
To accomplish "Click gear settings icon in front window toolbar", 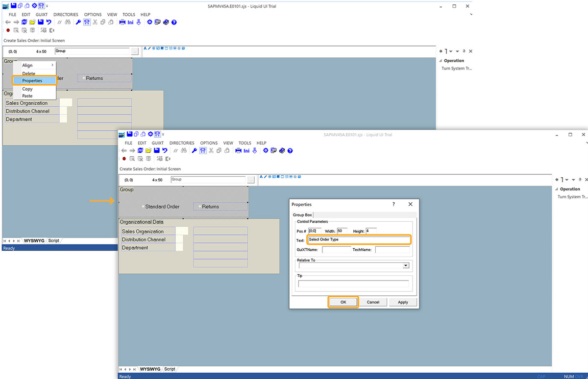I will click(x=266, y=151).
